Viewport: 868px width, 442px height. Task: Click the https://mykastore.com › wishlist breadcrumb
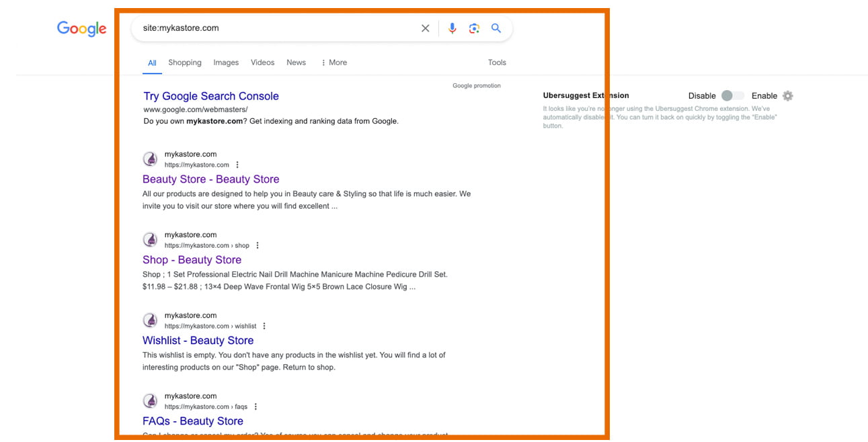210,326
